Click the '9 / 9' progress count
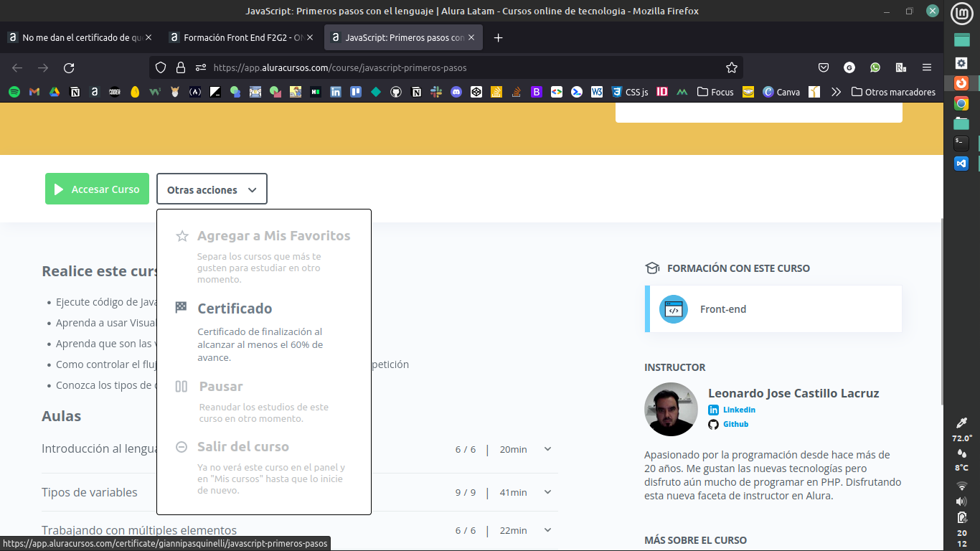The width and height of the screenshot is (980, 551). [466, 492]
